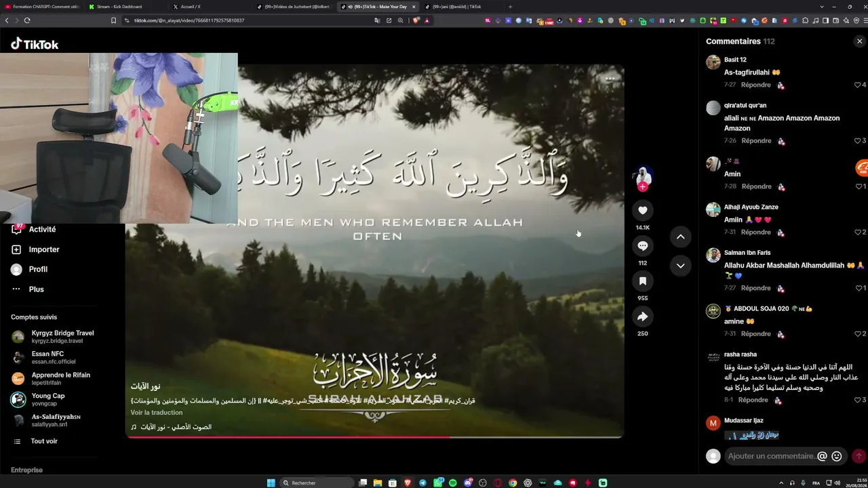Click the taskbar Rechercher search box
Viewport: 868px width, 488px height.
(x=317, y=483)
